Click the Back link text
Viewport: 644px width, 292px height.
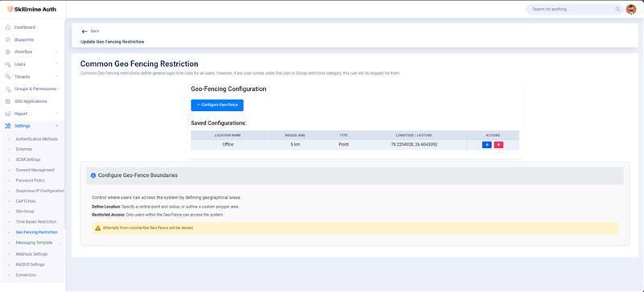pyautogui.click(x=95, y=31)
